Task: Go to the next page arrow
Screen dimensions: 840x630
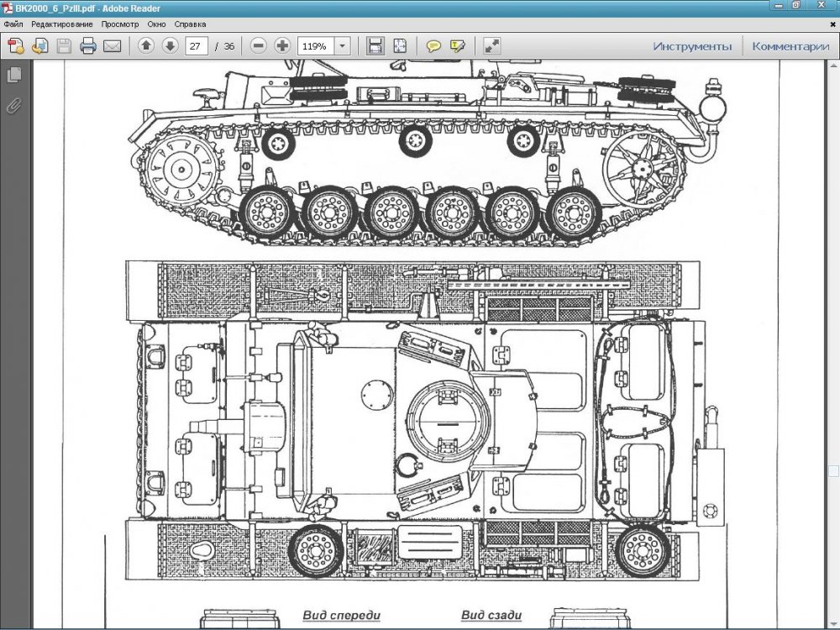Action: point(170,46)
